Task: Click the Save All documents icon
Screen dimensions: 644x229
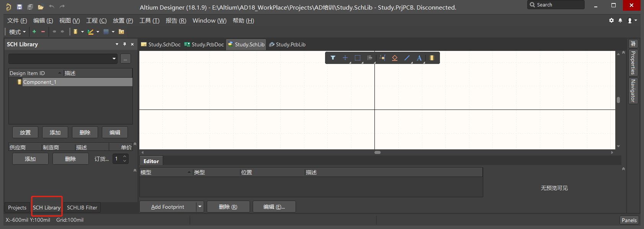Action: (30, 7)
